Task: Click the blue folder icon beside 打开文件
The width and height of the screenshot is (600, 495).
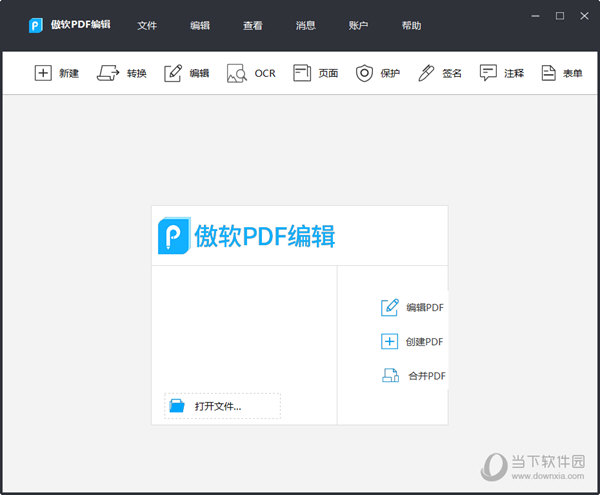Action: 177,406
